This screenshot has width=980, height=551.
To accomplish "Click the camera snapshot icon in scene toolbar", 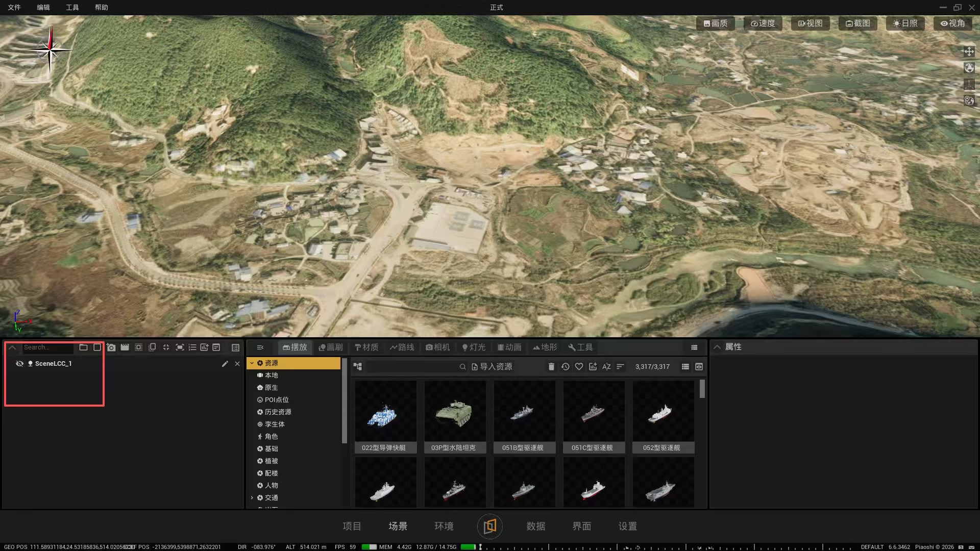I will (x=111, y=347).
